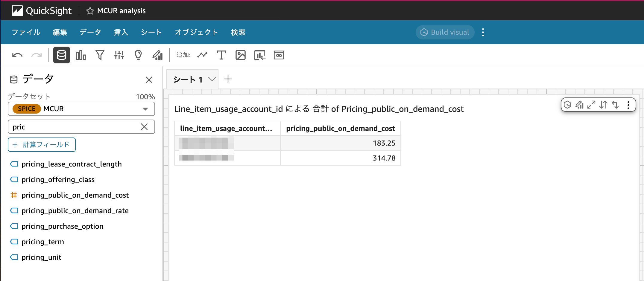The width and height of the screenshot is (644, 281).
Task: Click the blurred account ID beside 183.25
Action: pyautogui.click(x=206, y=143)
